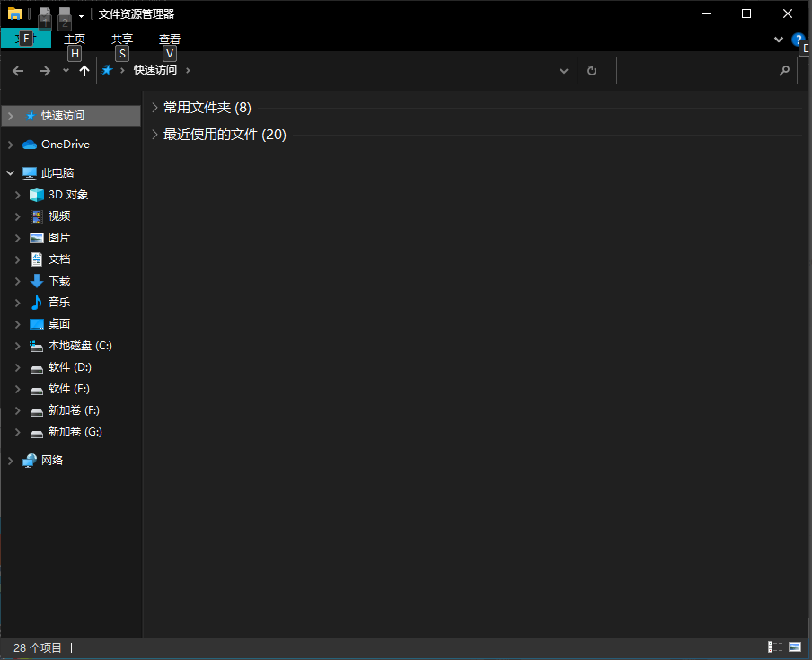Click the back navigation arrow
Screen dimensions: 812x660
point(18,70)
